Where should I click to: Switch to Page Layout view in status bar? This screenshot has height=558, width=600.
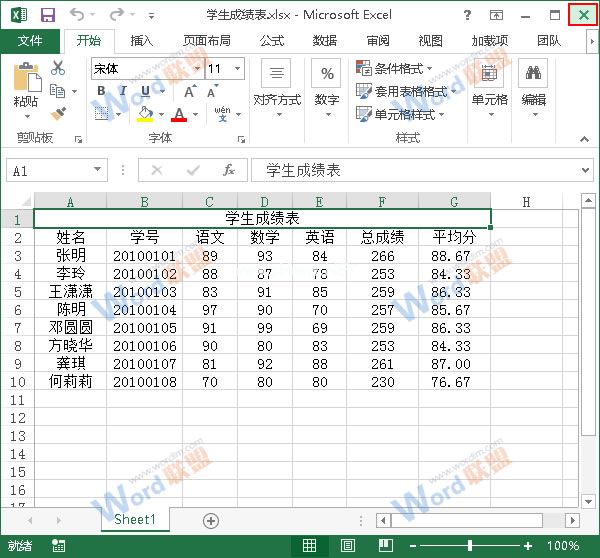(x=347, y=546)
